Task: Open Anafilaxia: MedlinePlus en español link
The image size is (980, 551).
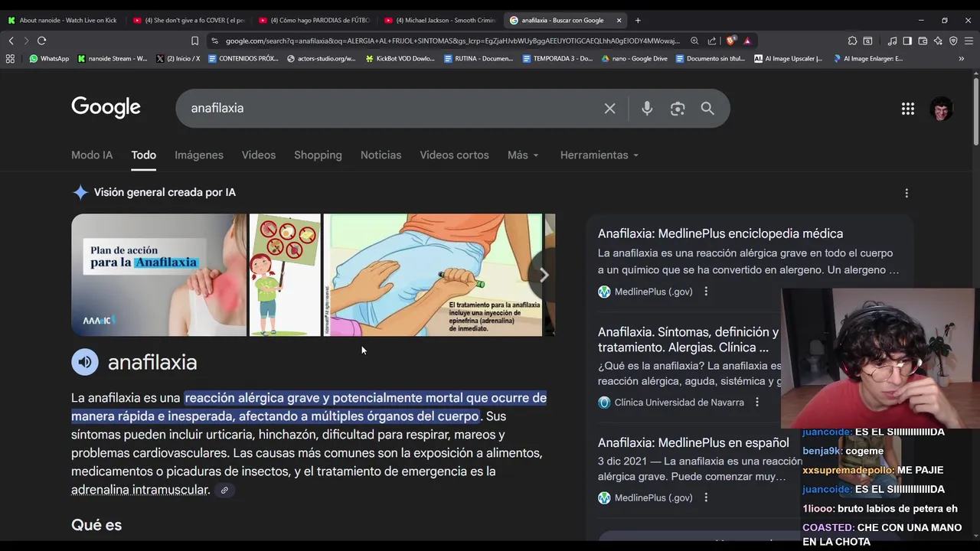Action: (693, 442)
